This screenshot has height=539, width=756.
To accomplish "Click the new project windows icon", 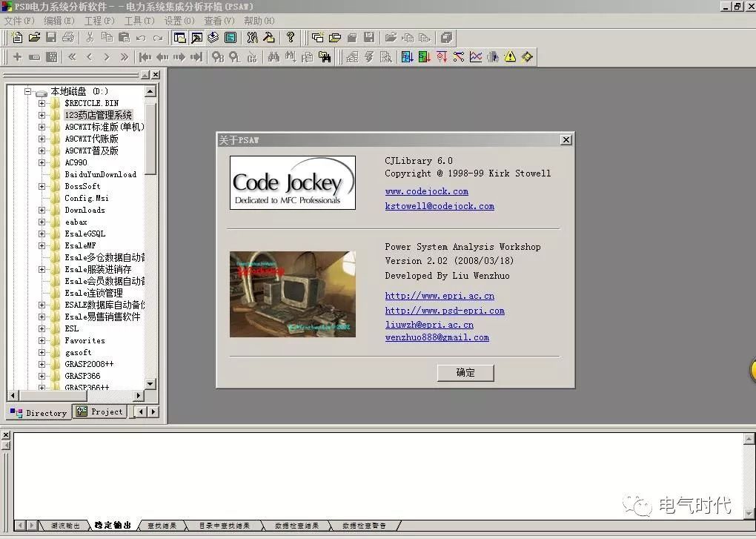I will (318, 37).
